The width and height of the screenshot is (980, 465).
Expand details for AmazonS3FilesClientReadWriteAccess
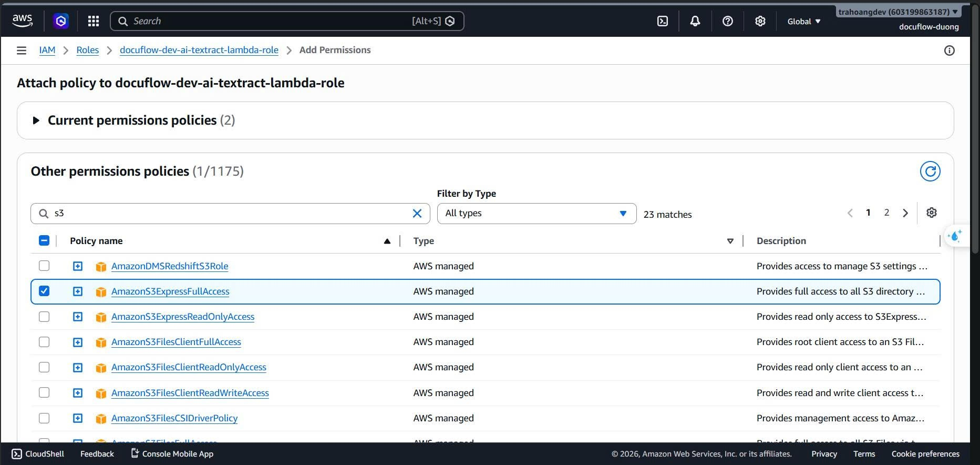point(77,393)
